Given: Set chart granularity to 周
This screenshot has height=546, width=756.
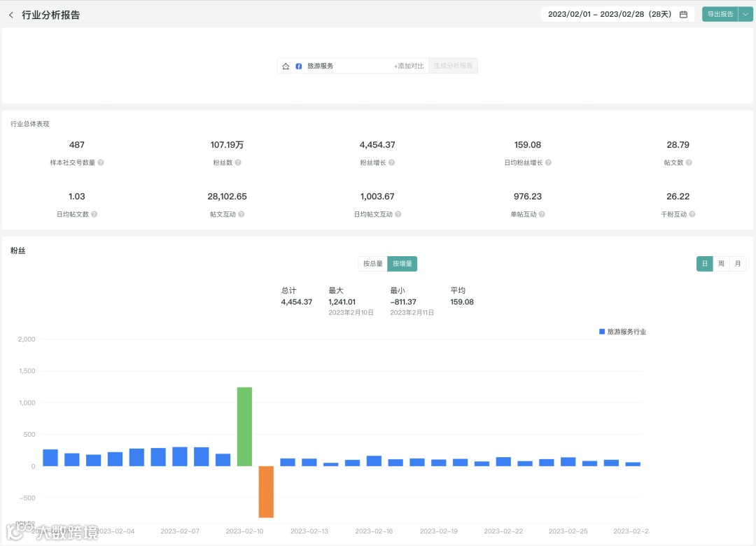Looking at the screenshot, I should [x=721, y=264].
